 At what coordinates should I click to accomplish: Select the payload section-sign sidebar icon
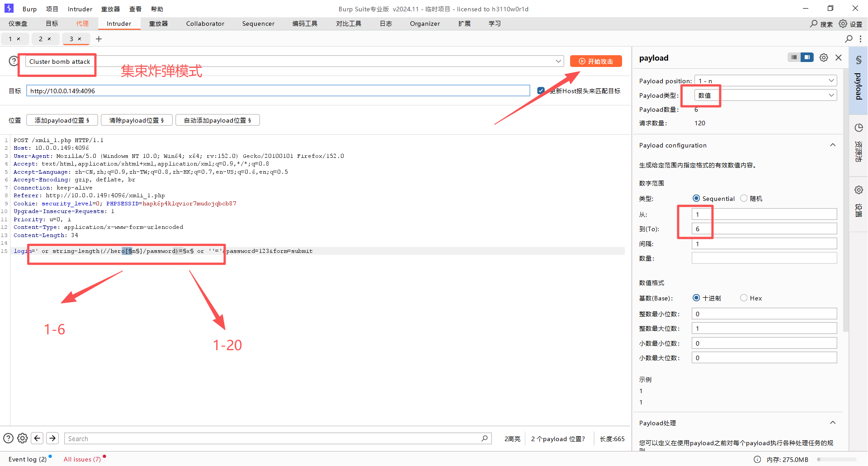click(859, 60)
